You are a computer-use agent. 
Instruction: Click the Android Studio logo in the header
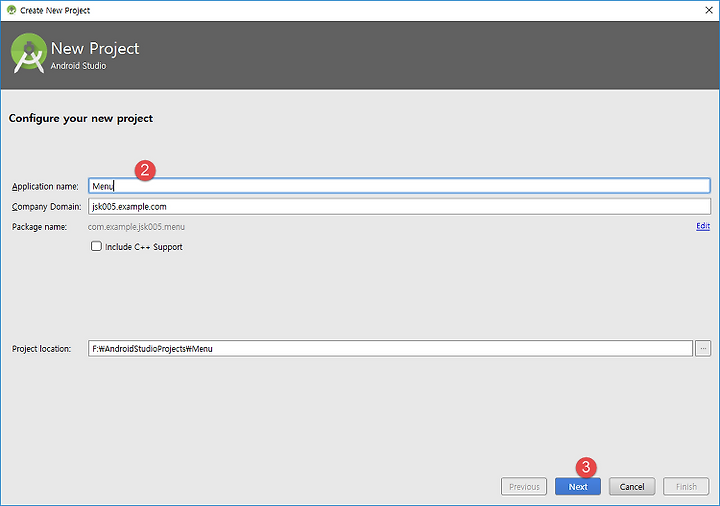point(28,53)
